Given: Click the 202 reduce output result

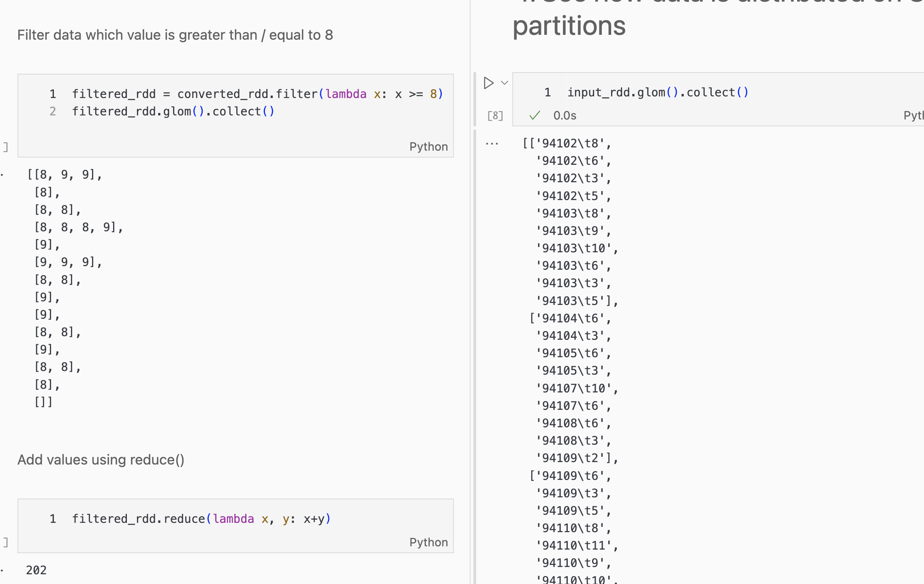Looking at the screenshot, I should tap(36, 570).
